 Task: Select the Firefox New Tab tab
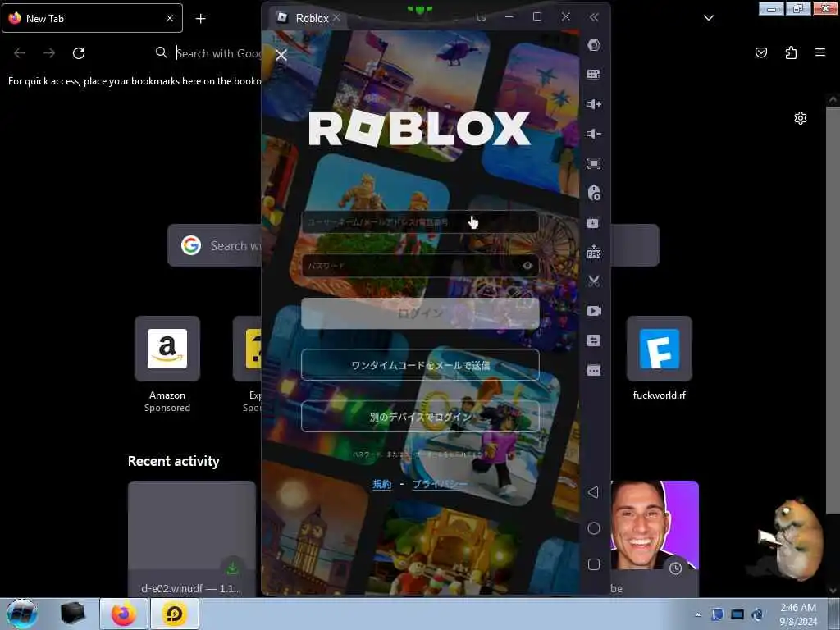tap(92, 18)
